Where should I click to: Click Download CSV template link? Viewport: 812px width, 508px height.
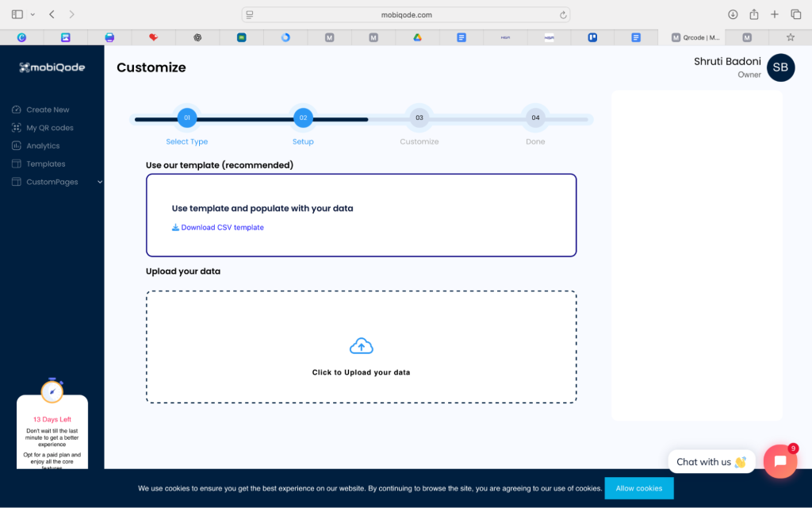click(x=222, y=228)
